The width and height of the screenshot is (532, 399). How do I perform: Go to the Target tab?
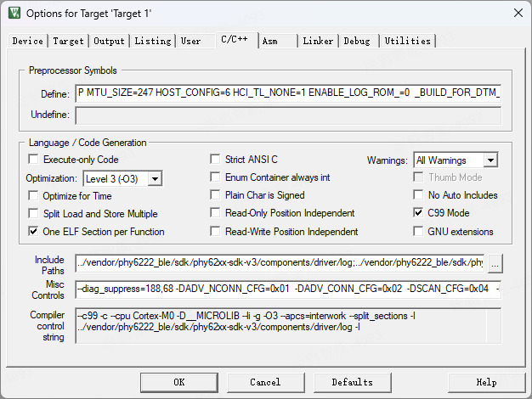69,41
